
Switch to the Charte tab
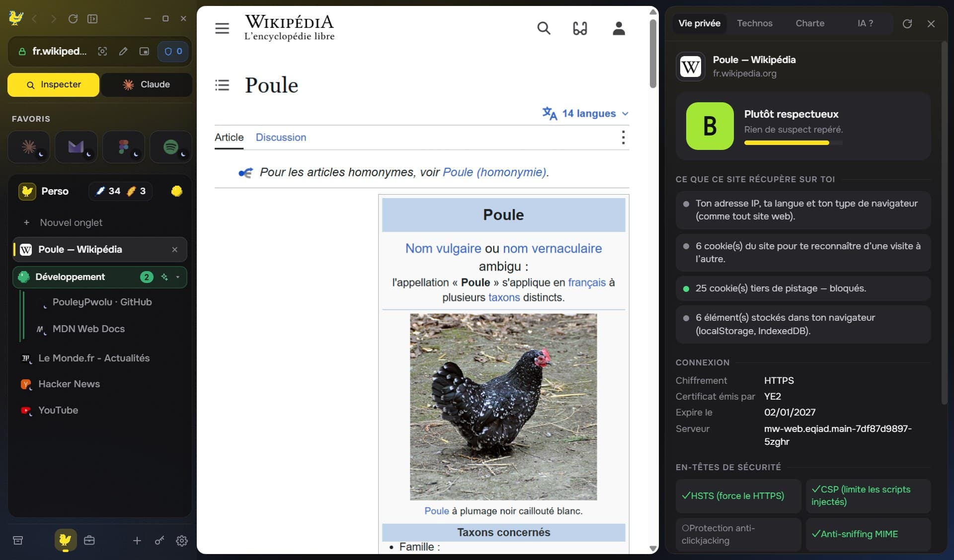point(810,23)
